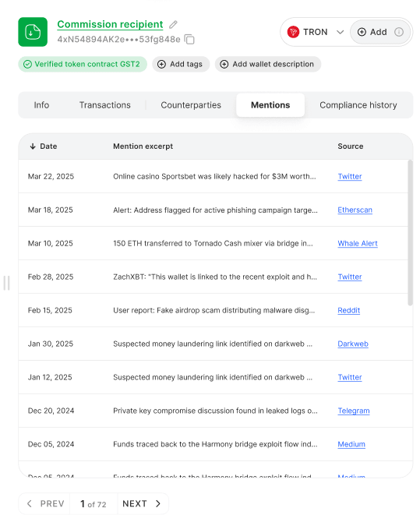Viewport: 420px width, 529px height.
Task: Select the Counterparties tab
Action: tap(191, 105)
